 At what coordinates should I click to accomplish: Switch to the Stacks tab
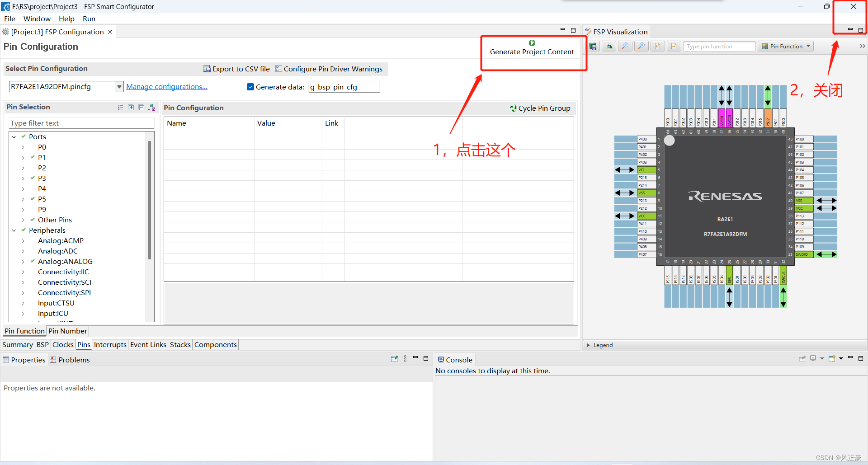tap(180, 345)
